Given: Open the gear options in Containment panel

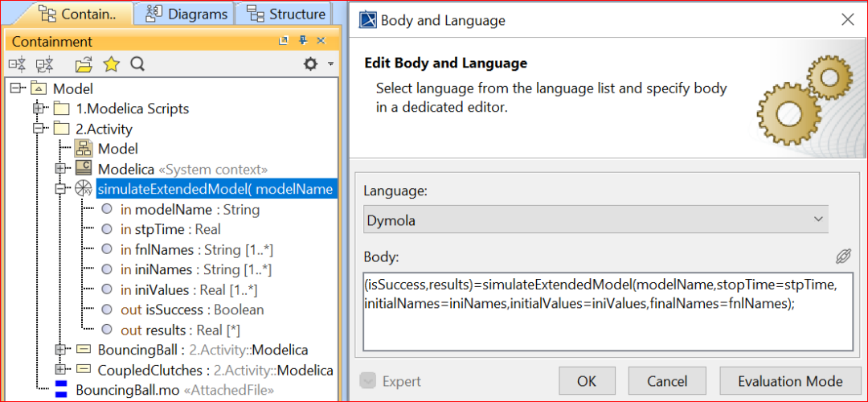Looking at the screenshot, I should (311, 64).
